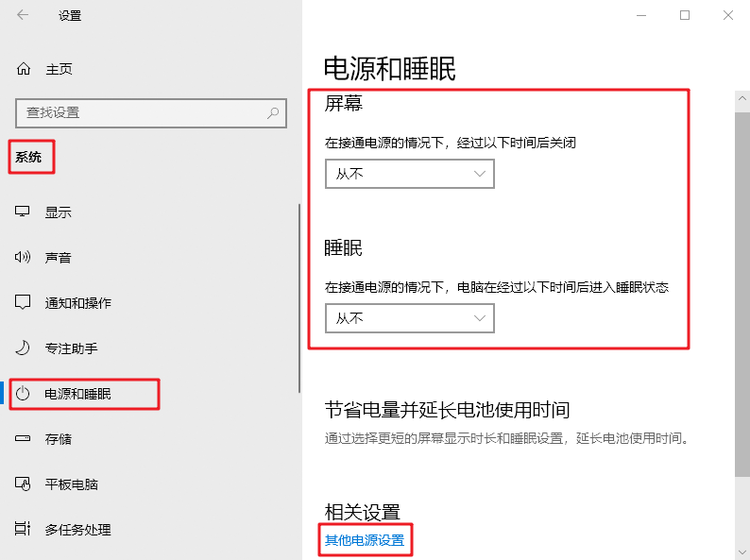Click the right pane vertical scrollbar thumb
The image size is (750, 560).
coord(741,294)
